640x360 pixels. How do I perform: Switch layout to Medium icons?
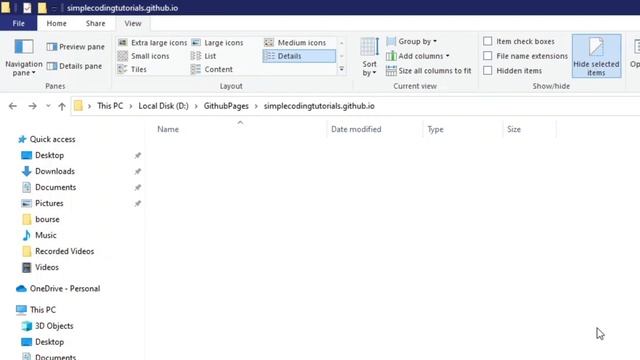[x=295, y=42]
